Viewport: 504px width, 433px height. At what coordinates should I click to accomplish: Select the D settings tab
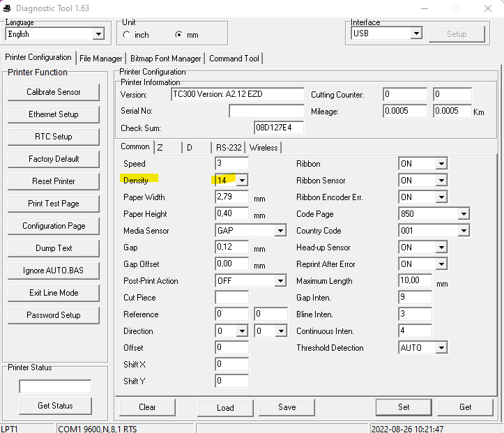197,148
